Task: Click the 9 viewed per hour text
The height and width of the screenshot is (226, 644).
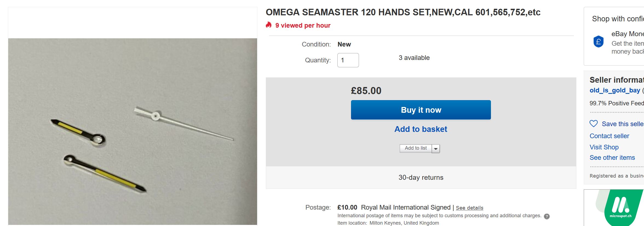Action: 303,25
